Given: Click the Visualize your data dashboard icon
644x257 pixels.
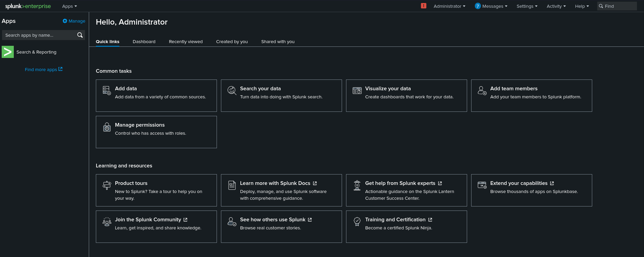Looking at the screenshot, I should (x=357, y=90).
